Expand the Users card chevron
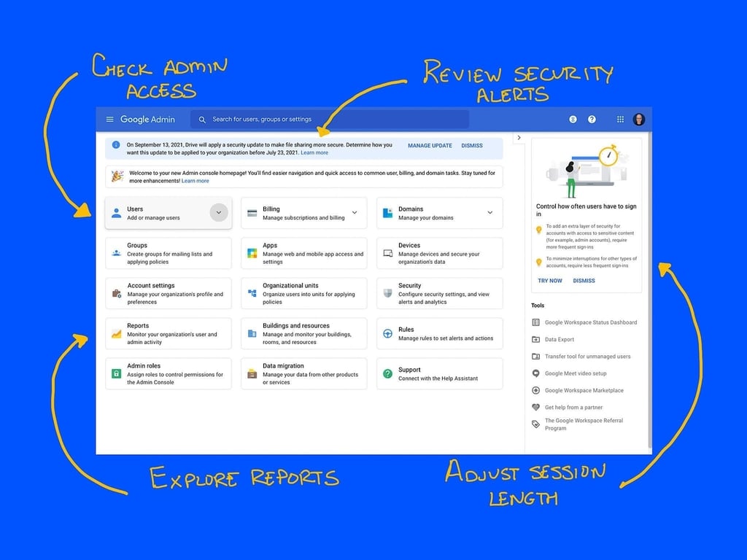 tap(219, 213)
